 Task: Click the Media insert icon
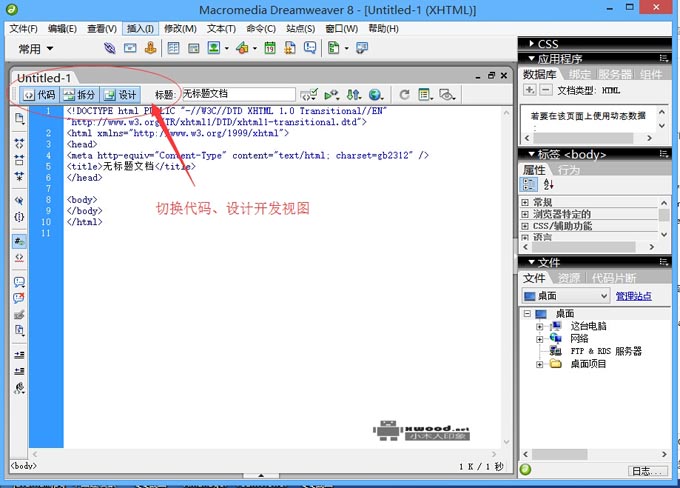[x=242, y=48]
